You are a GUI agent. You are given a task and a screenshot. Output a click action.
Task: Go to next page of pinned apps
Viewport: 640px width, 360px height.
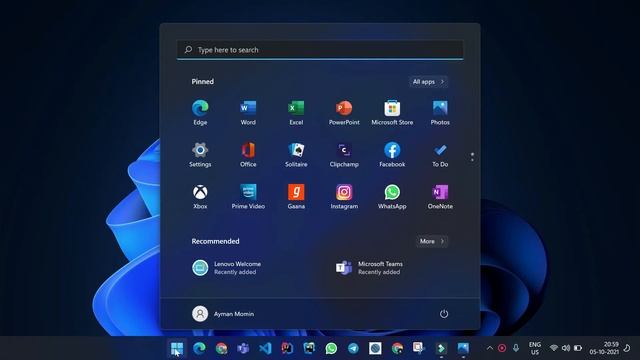click(472, 160)
